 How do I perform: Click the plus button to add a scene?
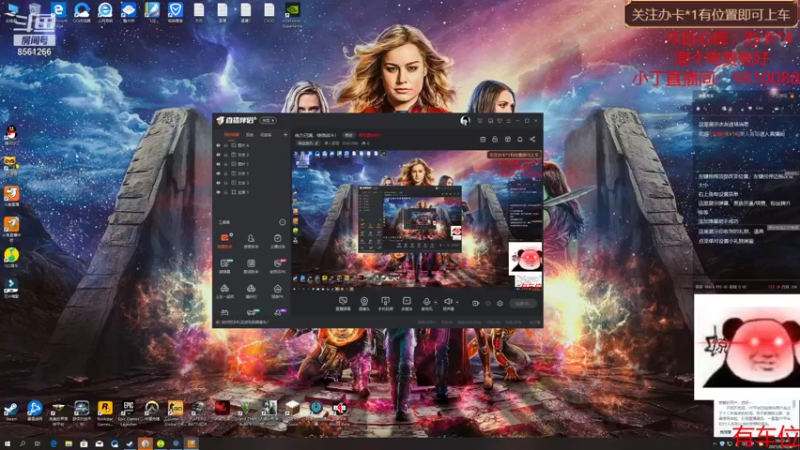click(285, 135)
